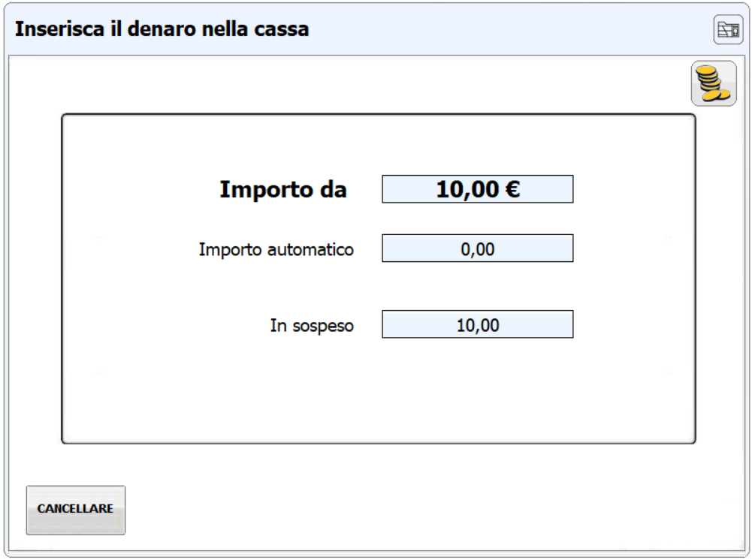
Task: Click the 'Inserisca il denaro nella cassa' title
Action: [x=162, y=29]
